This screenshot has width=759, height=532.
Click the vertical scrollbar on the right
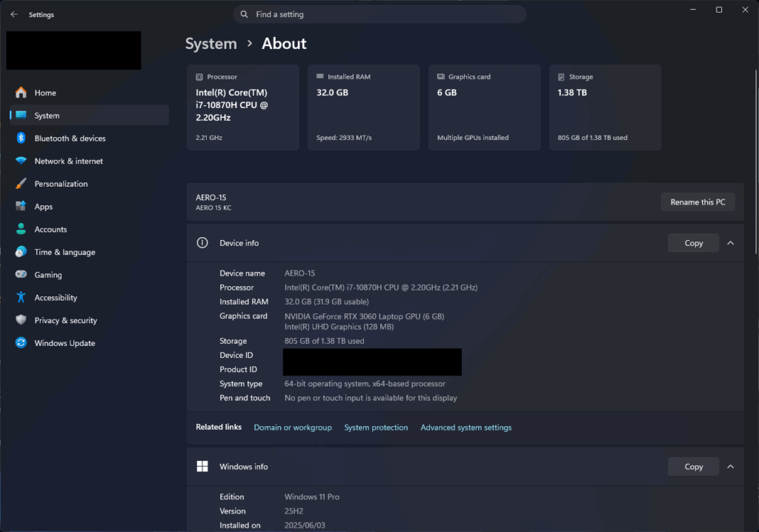[x=755, y=162]
